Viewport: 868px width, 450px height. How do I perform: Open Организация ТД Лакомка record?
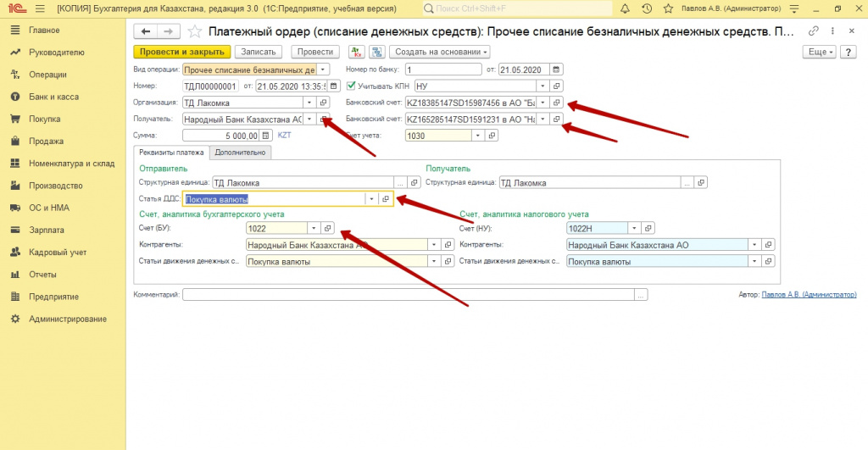(x=324, y=103)
